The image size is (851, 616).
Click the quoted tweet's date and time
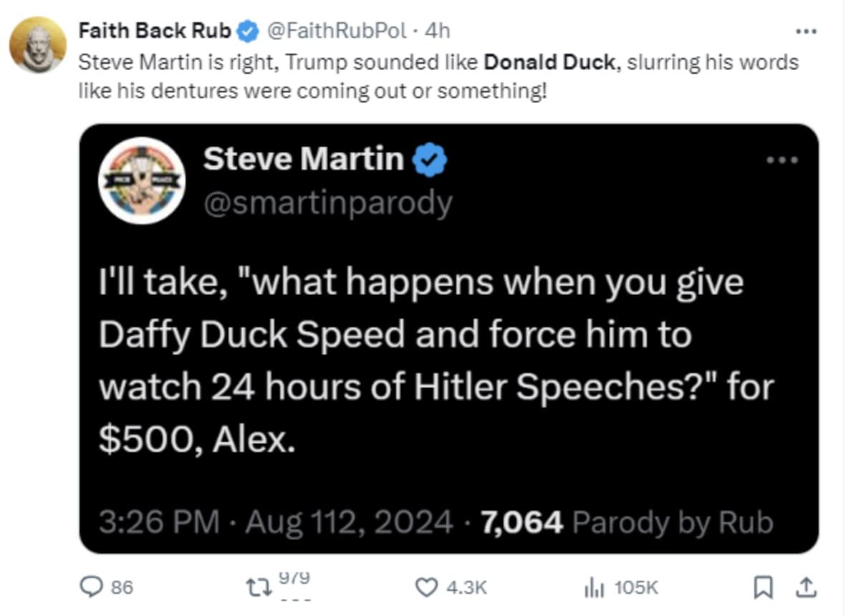click(x=275, y=523)
